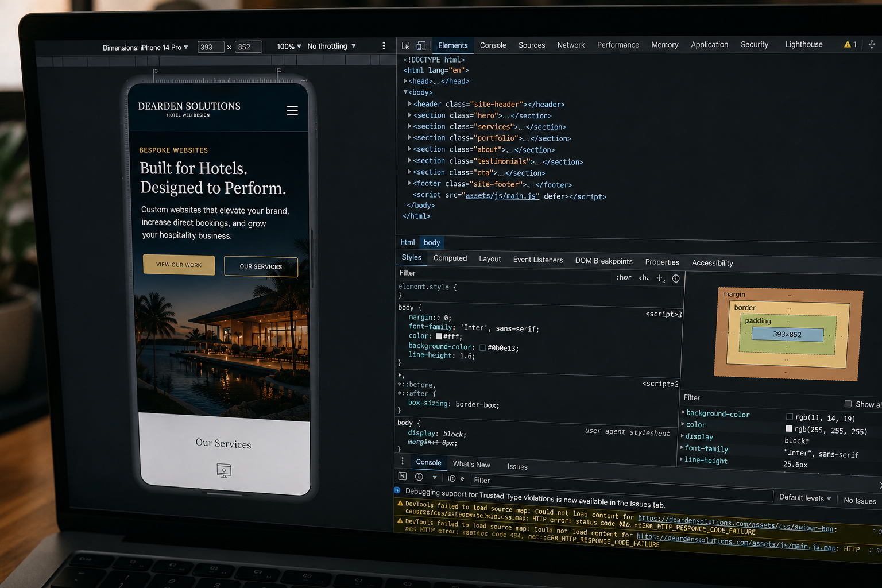Open the 100% zoom dropdown
Viewport: 882px width, 588px height.
[289, 47]
